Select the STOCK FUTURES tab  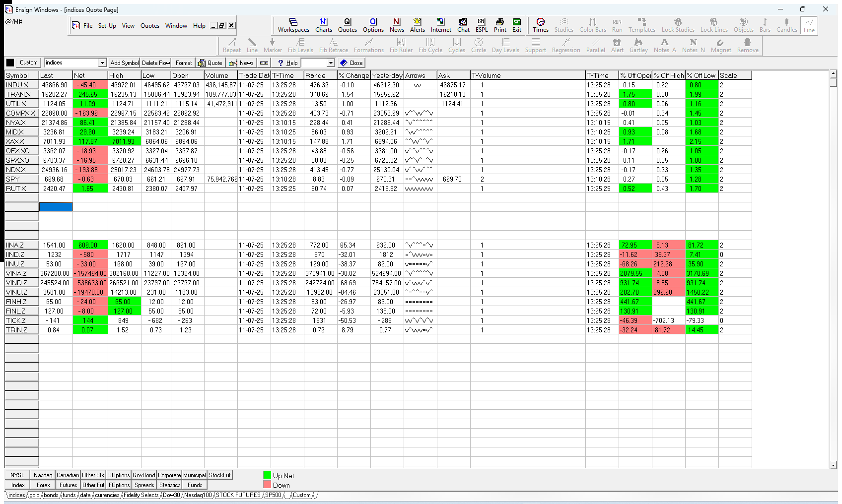click(x=238, y=495)
